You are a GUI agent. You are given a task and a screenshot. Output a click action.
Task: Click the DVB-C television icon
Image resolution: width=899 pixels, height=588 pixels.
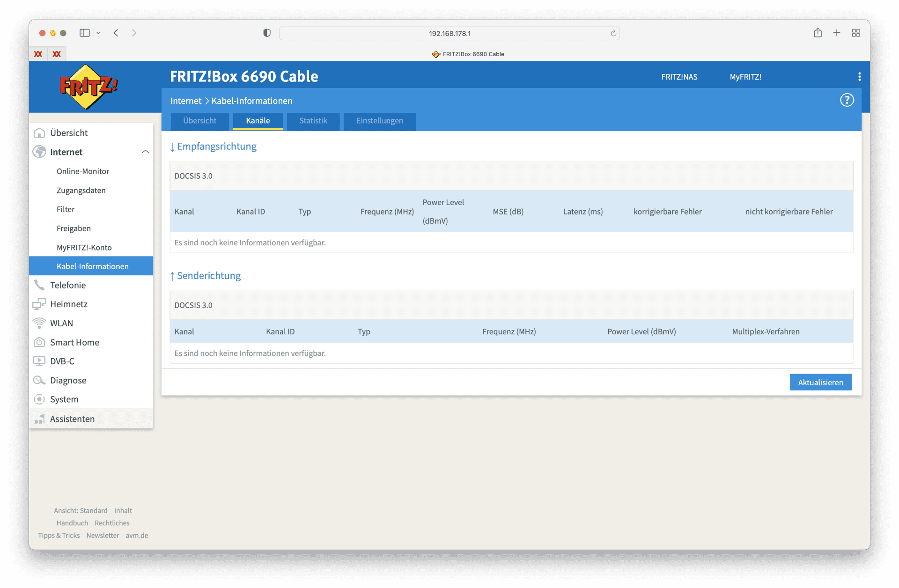tap(39, 361)
